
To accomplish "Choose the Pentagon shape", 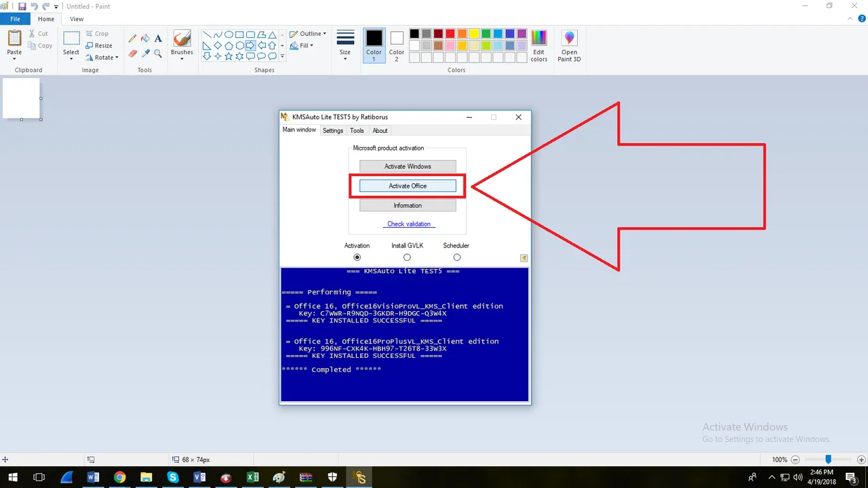I will 229,45.
